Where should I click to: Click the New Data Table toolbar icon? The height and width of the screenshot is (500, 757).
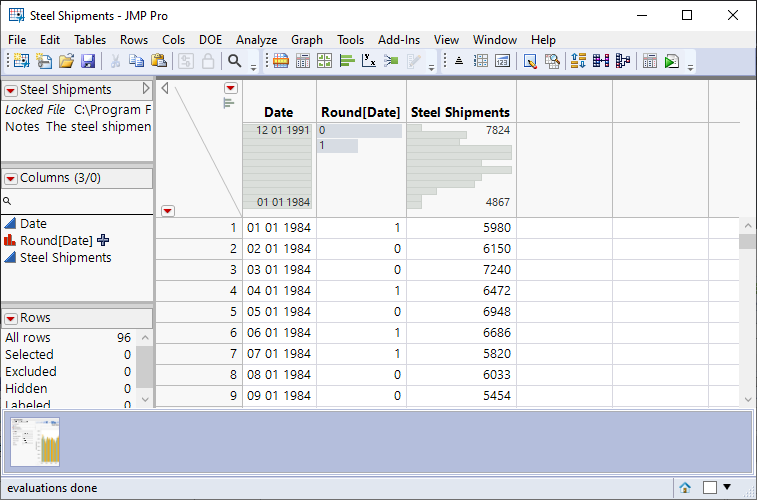click(x=21, y=61)
